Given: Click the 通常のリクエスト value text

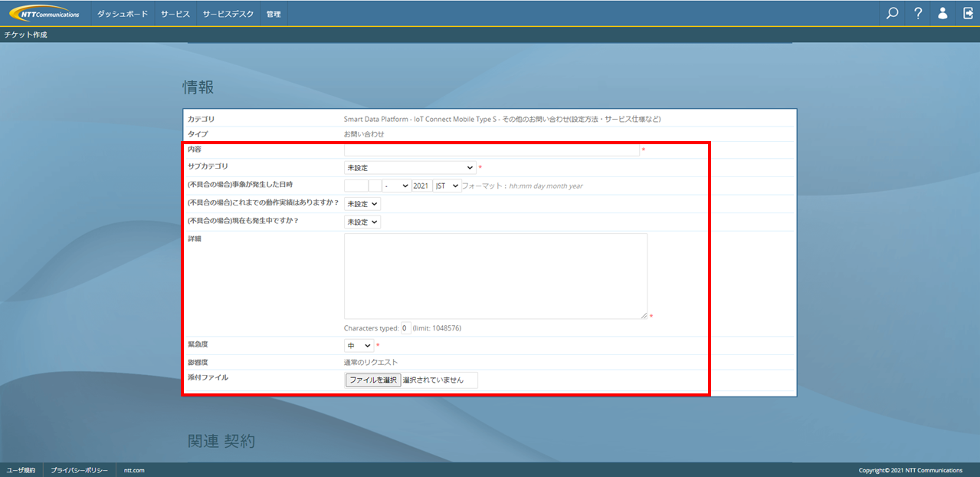Looking at the screenshot, I should click(371, 362).
